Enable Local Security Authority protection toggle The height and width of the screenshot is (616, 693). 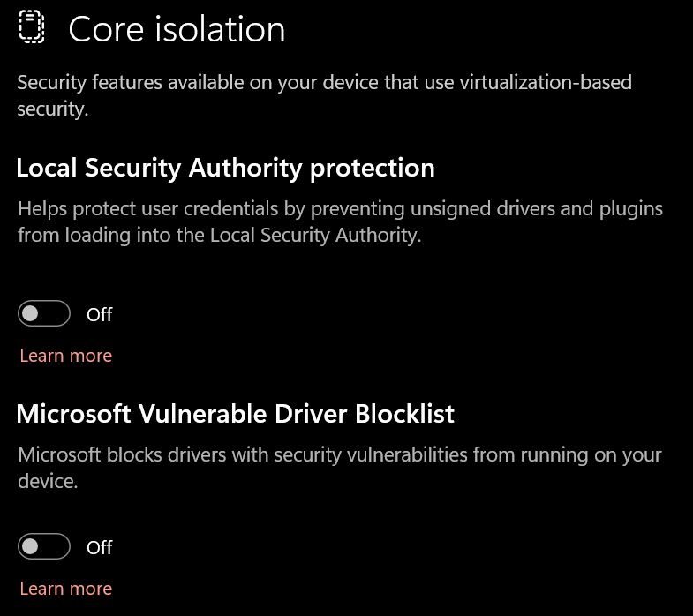(x=44, y=314)
